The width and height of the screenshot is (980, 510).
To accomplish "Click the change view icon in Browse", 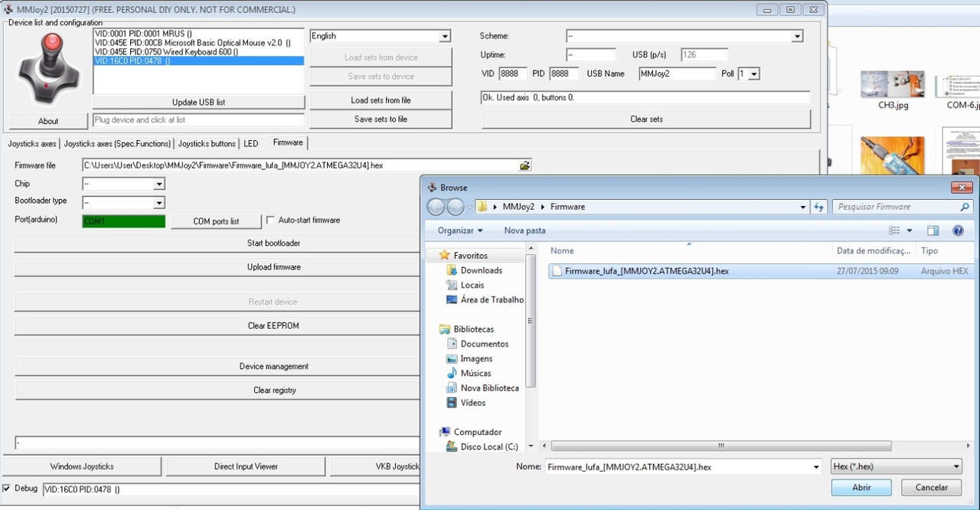I will (894, 230).
